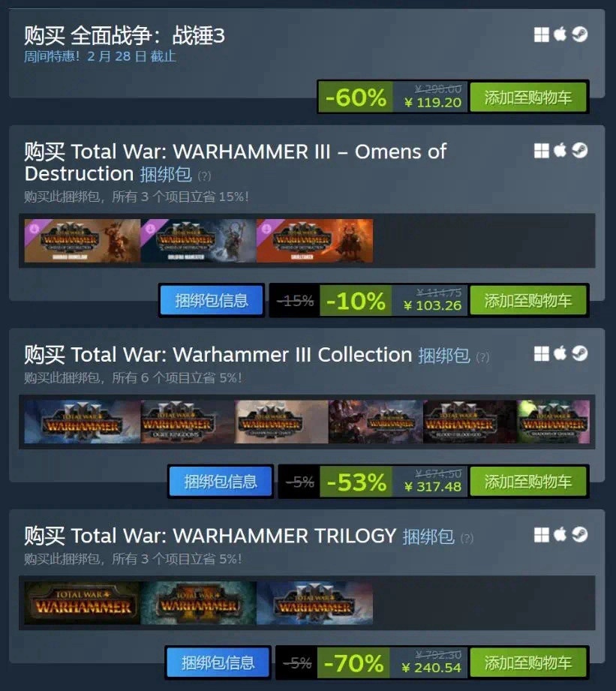
Task: Add Omens of Destruction bundle to cart
Action: pos(528,301)
